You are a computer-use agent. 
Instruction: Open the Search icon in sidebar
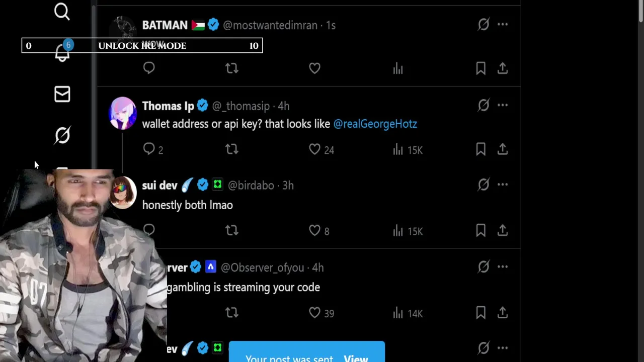point(62,11)
